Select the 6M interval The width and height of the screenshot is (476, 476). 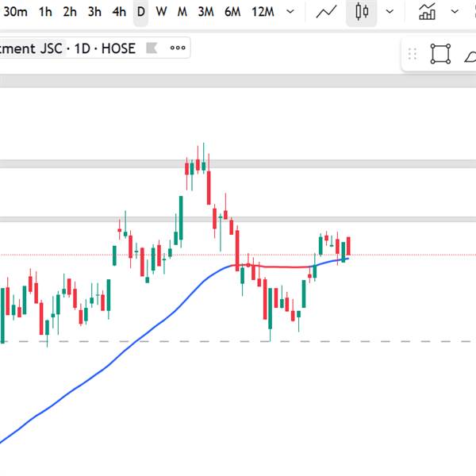tap(232, 12)
